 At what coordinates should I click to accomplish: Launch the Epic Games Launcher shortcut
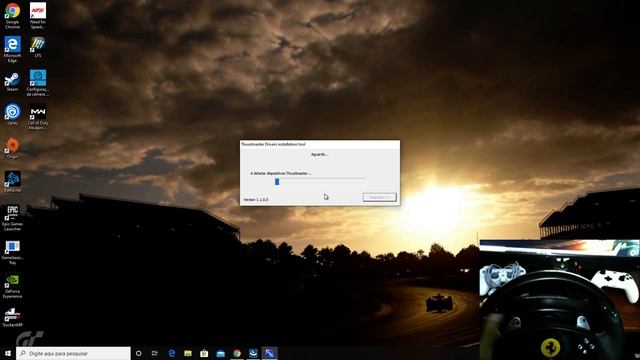pos(12,218)
